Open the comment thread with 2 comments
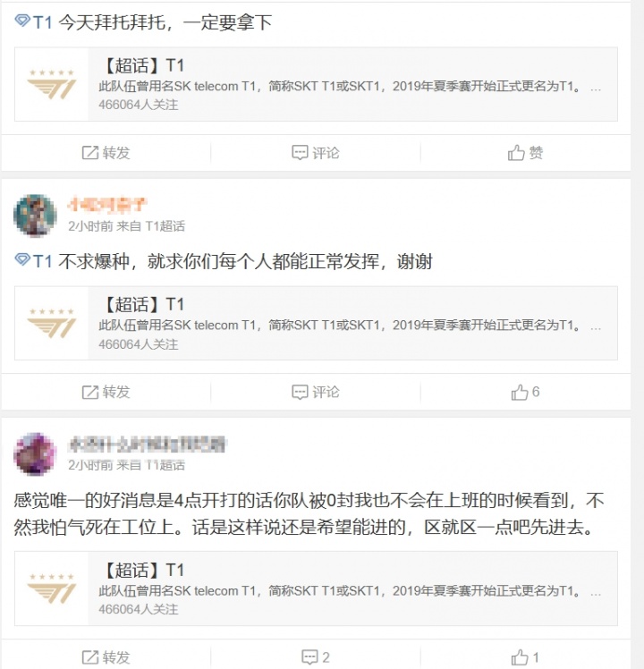 pyautogui.click(x=316, y=657)
